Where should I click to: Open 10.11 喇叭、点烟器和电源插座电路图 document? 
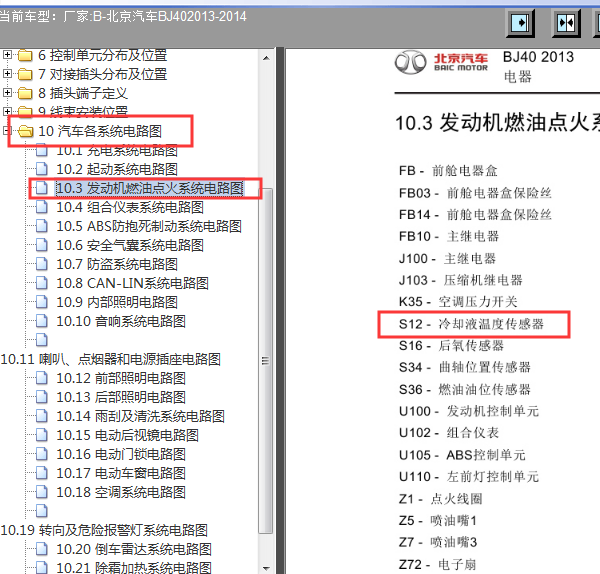point(111,359)
